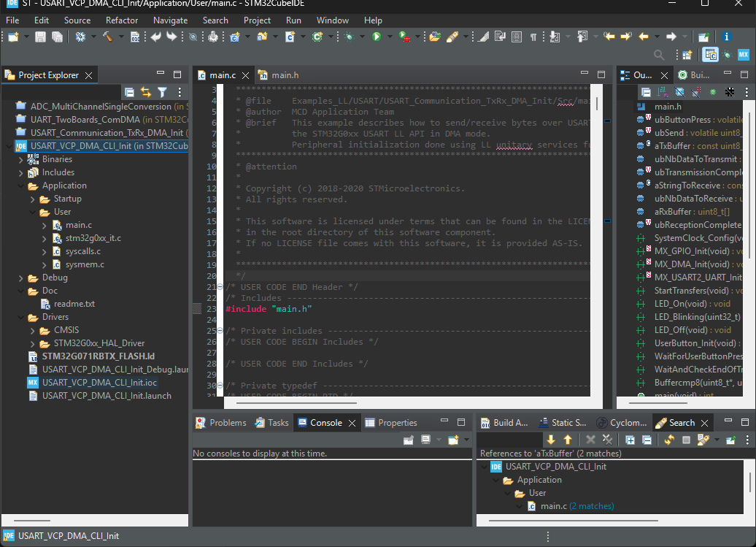Toggle show whitespace characters

(x=533, y=37)
